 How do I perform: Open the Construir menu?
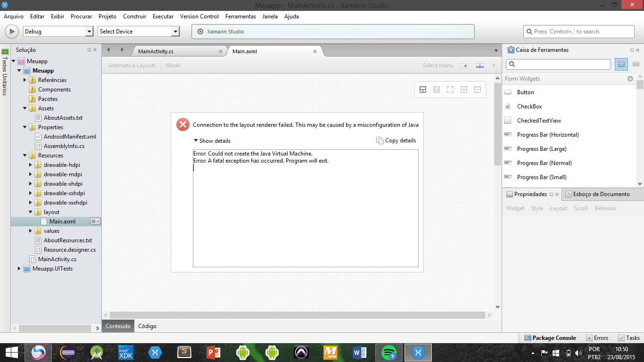tap(135, 16)
